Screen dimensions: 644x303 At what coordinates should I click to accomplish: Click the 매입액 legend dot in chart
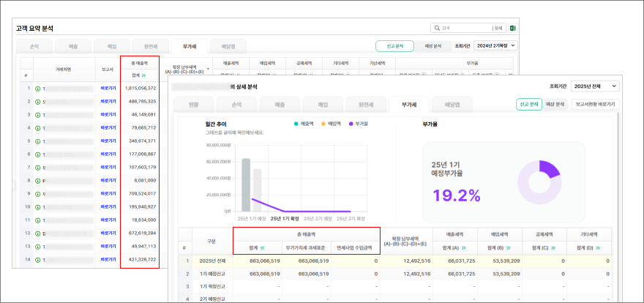click(323, 124)
